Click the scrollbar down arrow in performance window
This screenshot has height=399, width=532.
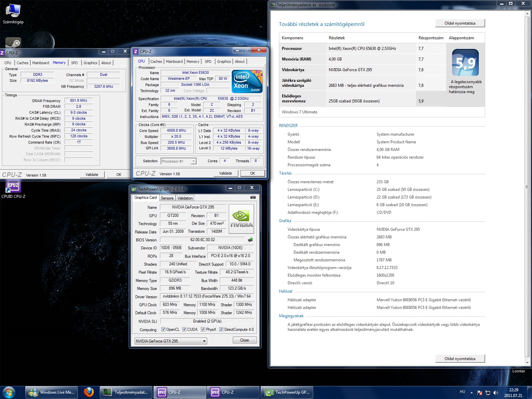(x=527, y=362)
